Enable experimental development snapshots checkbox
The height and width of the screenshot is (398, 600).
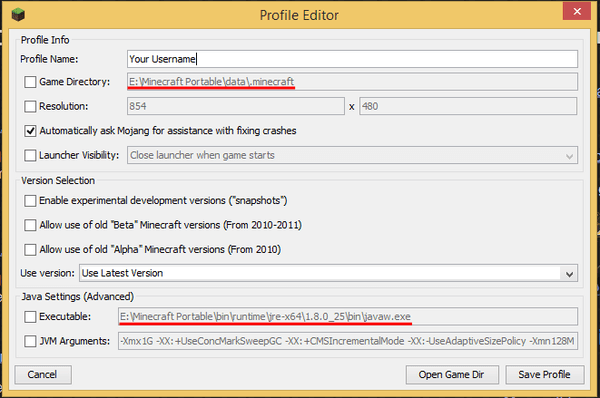[30, 201]
